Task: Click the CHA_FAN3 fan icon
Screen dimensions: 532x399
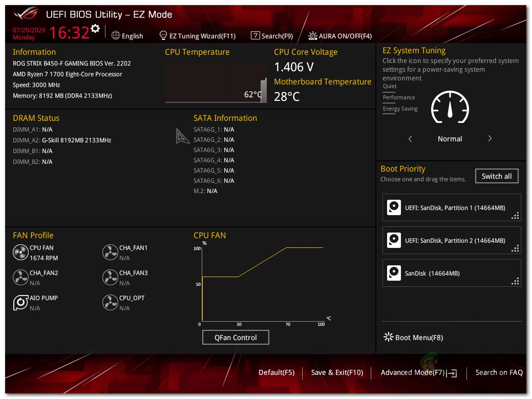Action: (x=110, y=278)
